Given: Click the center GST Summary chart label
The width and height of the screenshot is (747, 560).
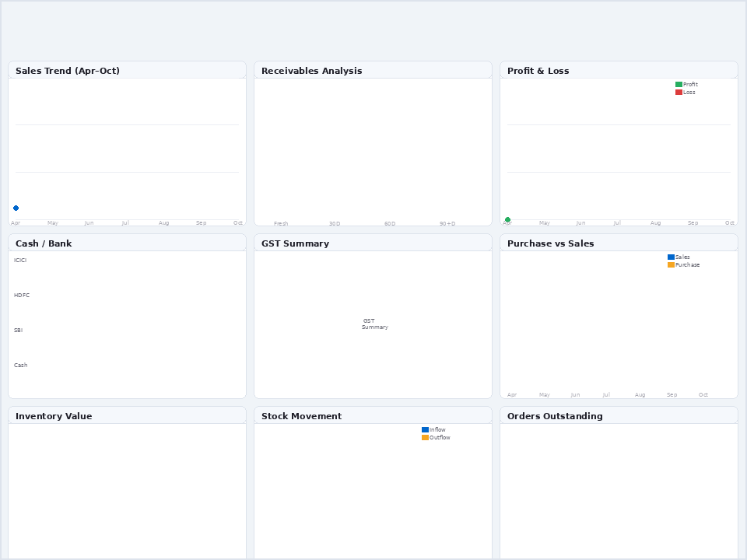Looking at the screenshot, I should pos(375,324).
